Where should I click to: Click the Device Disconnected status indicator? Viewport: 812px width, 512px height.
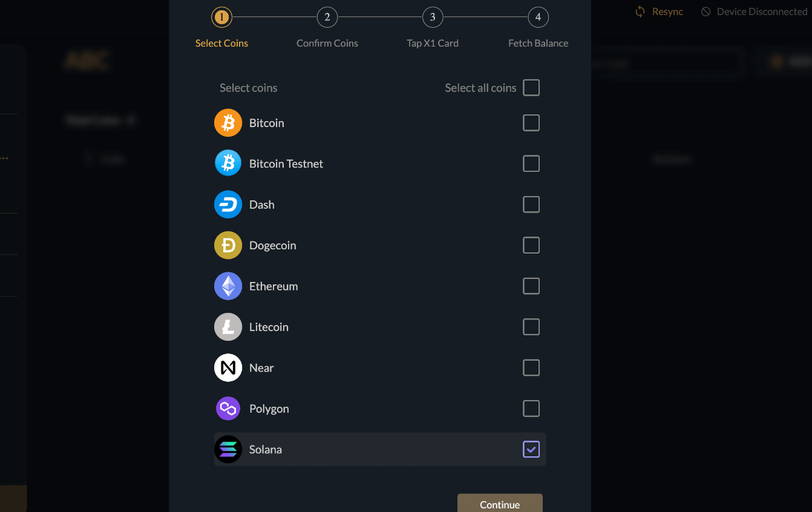click(754, 11)
